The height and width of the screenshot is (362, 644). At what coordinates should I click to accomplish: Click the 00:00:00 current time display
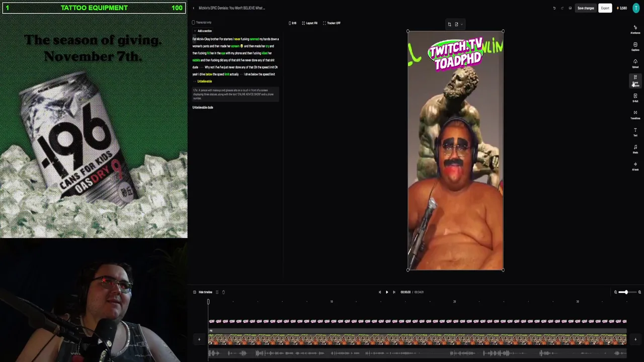click(406, 292)
